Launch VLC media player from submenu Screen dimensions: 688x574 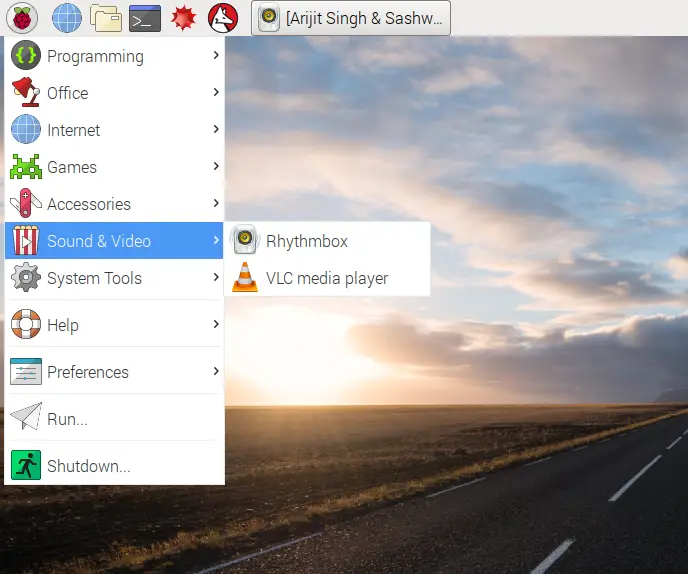[x=327, y=278]
